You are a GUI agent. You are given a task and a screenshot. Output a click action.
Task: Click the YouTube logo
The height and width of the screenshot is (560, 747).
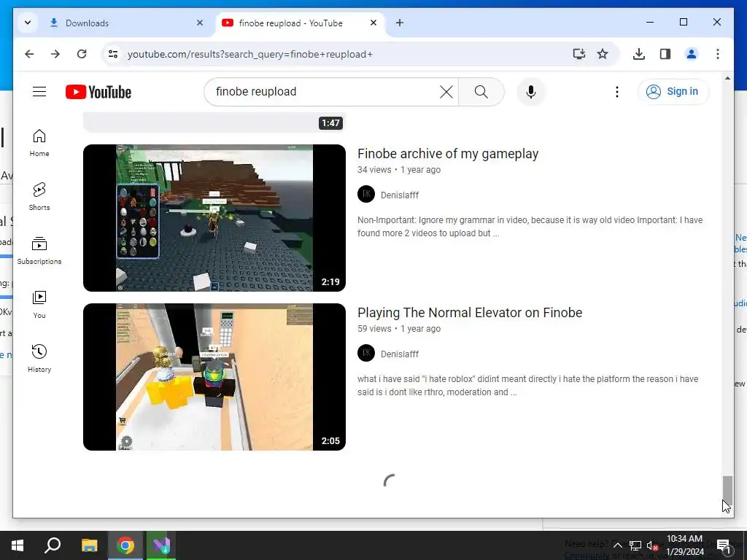[x=98, y=92]
